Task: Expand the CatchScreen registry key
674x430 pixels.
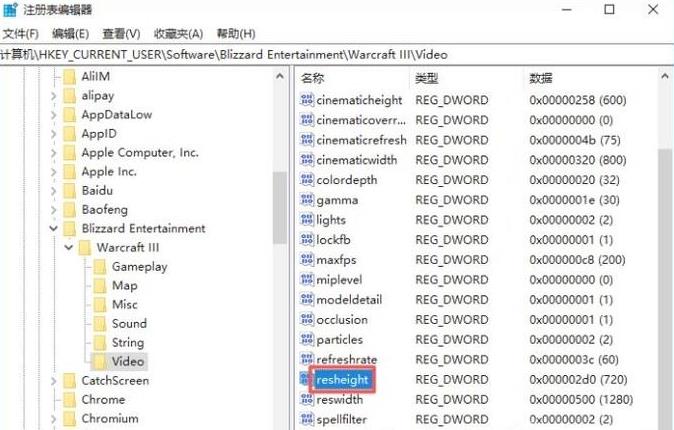Action: (x=54, y=381)
